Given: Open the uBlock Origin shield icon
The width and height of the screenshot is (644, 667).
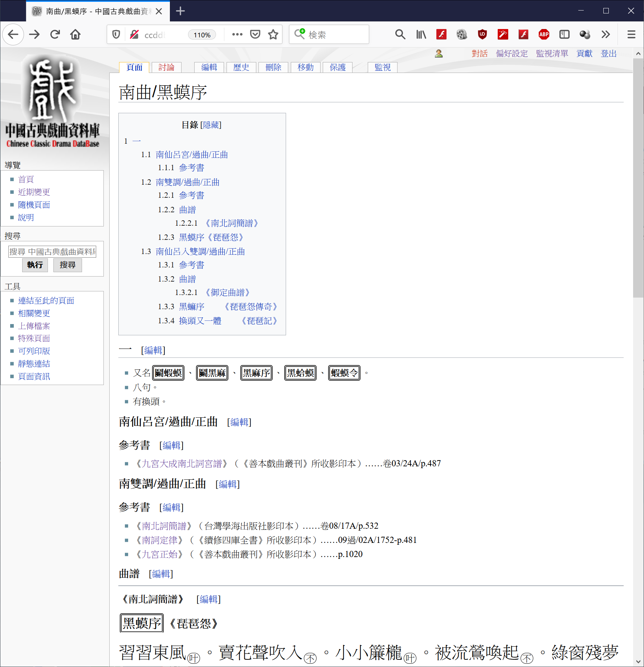Looking at the screenshot, I should [482, 34].
